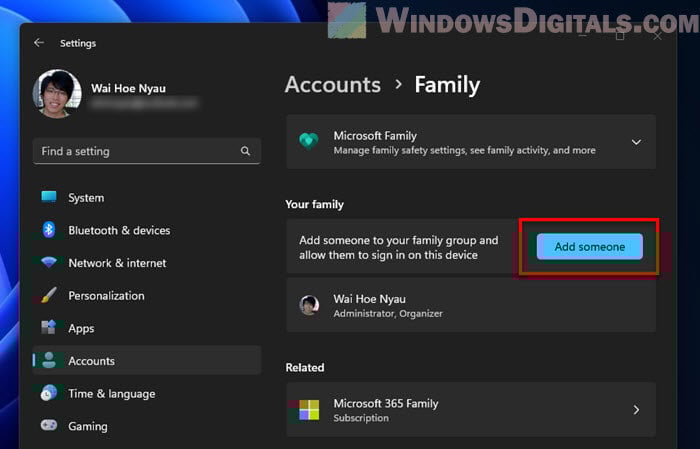Image resolution: width=700 pixels, height=449 pixels.
Task: Open Personalization settings
Action: [146, 295]
